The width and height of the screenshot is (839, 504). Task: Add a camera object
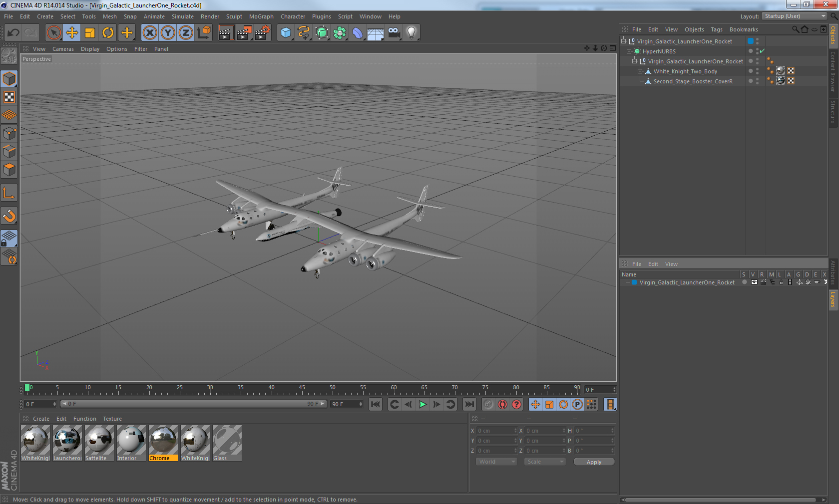coord(394,33)
